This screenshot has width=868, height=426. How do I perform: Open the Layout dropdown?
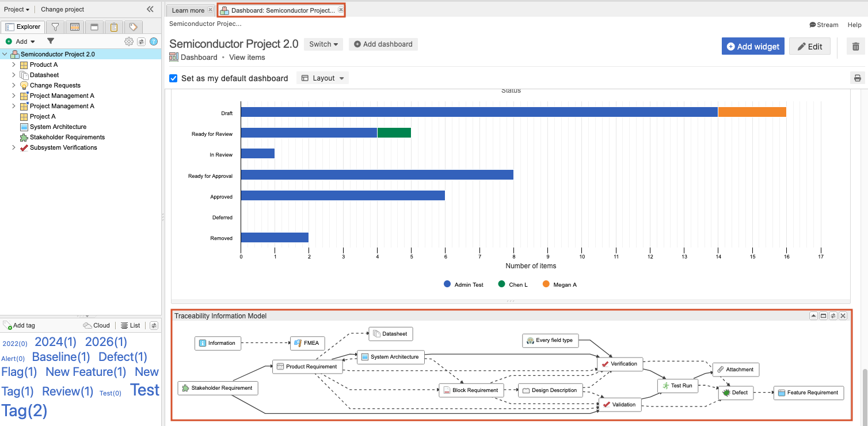(323, 78)
